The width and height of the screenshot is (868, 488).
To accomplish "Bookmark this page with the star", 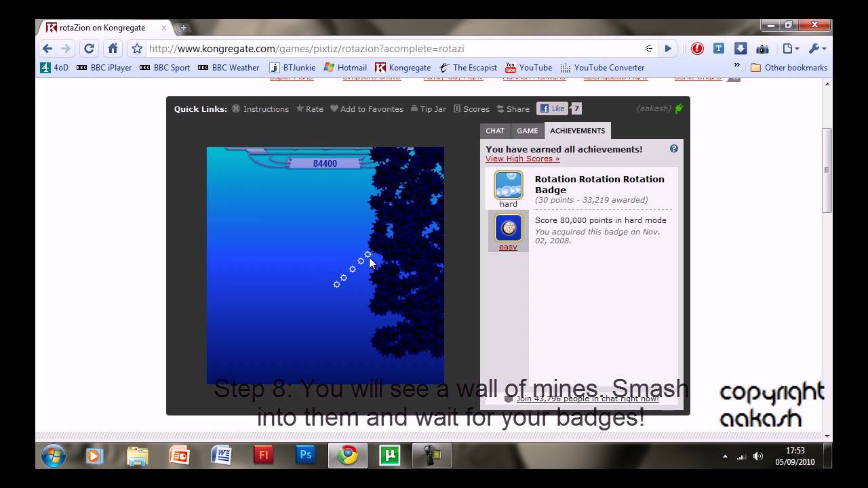I will 137,49.
